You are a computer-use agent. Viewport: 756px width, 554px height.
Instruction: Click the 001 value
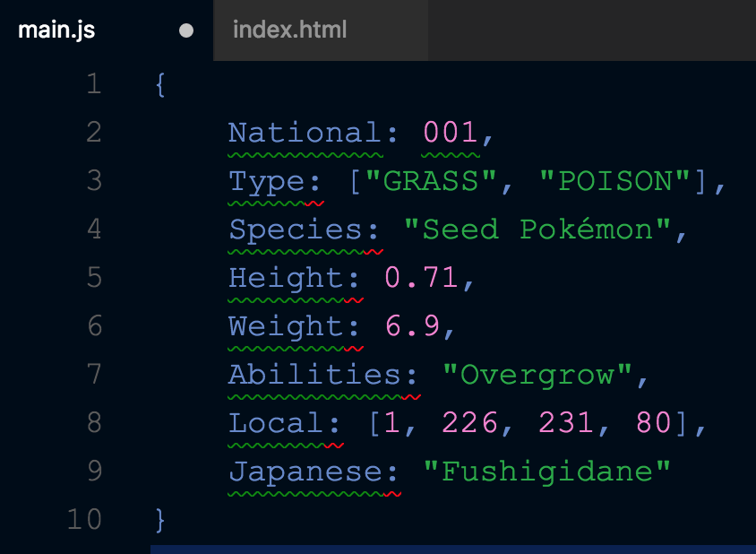pyautogui.click(x=451, y=133)
